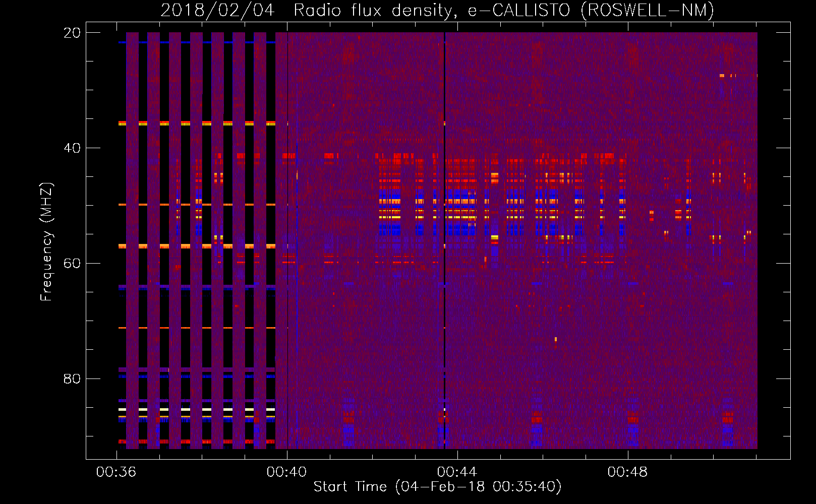Click the frequency tick label '20'
Screen dimensions: 816x504
point(72,33)
